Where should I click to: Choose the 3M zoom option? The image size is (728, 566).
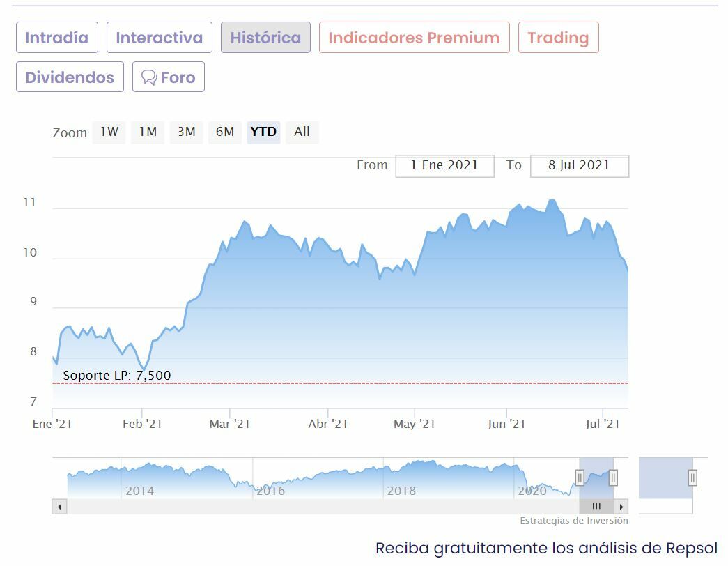(x=186, y=132)
